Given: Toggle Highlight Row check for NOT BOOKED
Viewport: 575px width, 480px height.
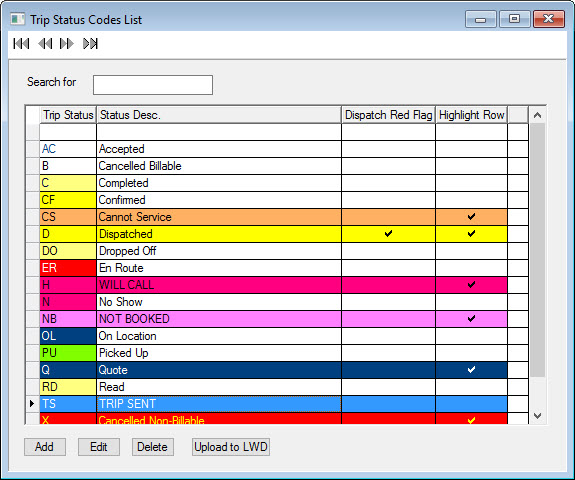Looking at the screenshot, I should [x=471, y=319].
